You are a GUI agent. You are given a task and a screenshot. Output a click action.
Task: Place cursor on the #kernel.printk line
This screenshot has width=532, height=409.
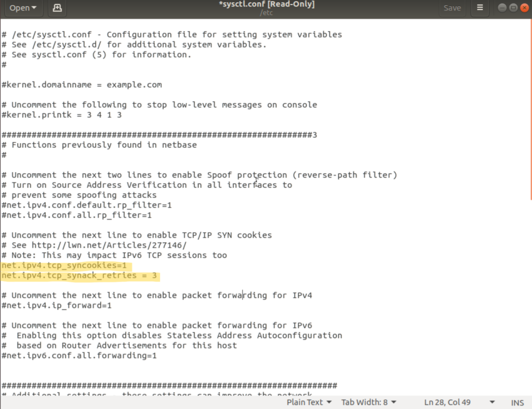coord(62,114)
